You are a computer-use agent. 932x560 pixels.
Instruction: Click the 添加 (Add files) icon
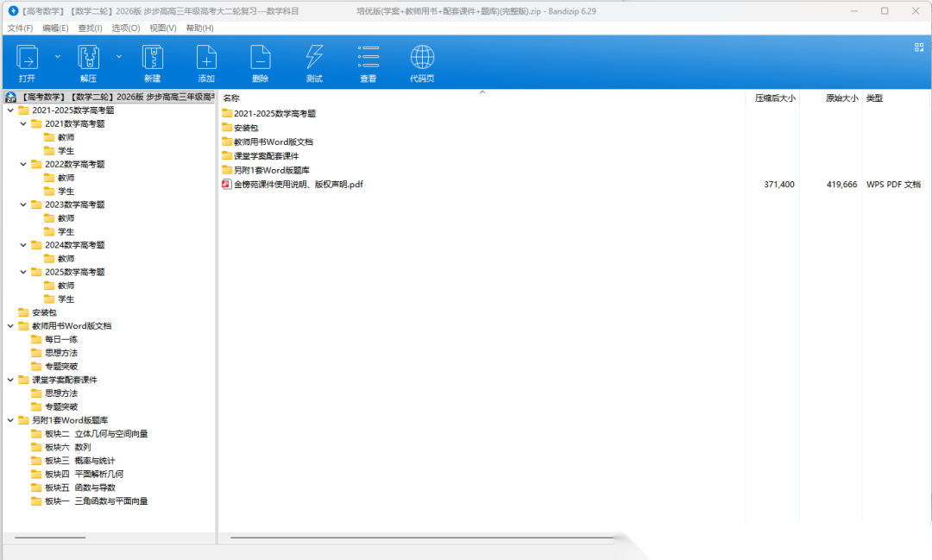tap(206, 58)
